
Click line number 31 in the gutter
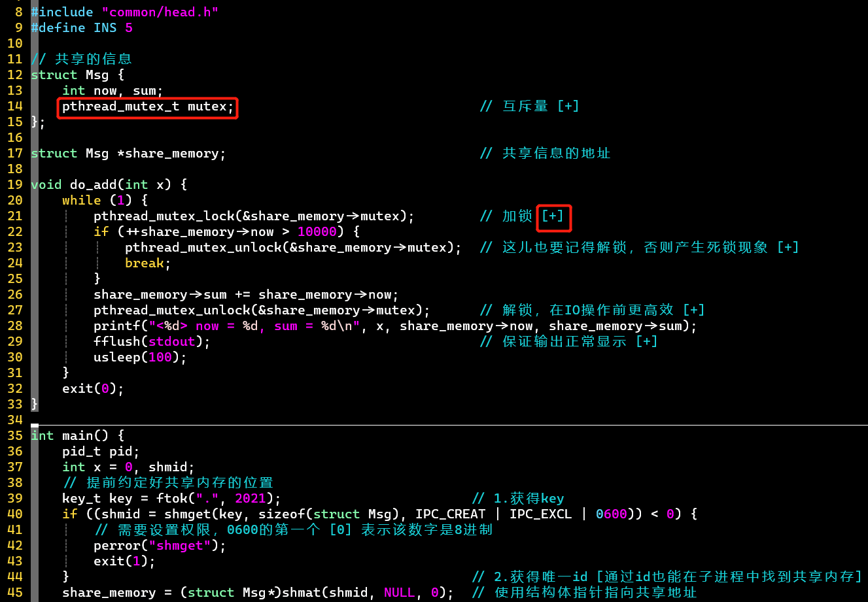click(14, 373)
